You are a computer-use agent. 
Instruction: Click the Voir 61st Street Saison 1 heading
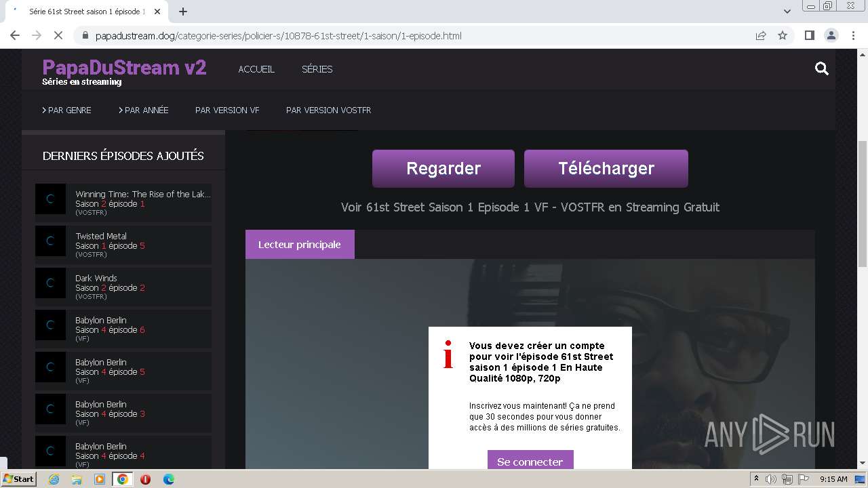[530, 207]
